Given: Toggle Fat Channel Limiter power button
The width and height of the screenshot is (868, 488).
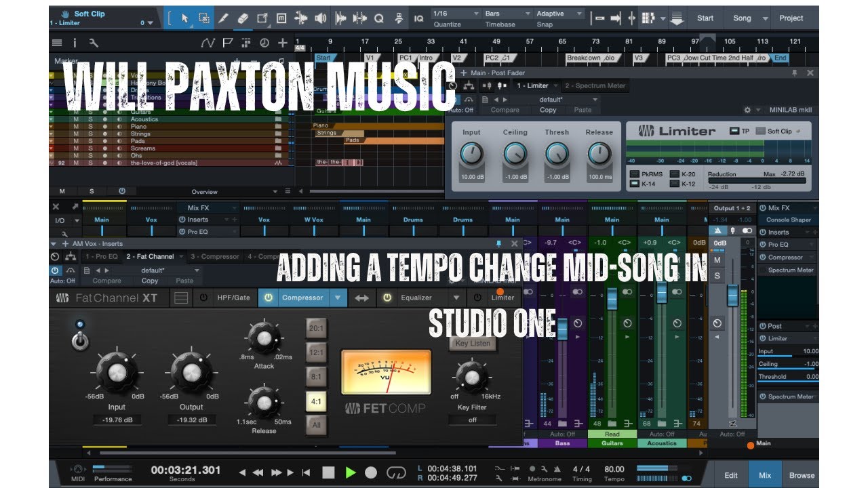Looking at the screenshot, I should 477,298.
